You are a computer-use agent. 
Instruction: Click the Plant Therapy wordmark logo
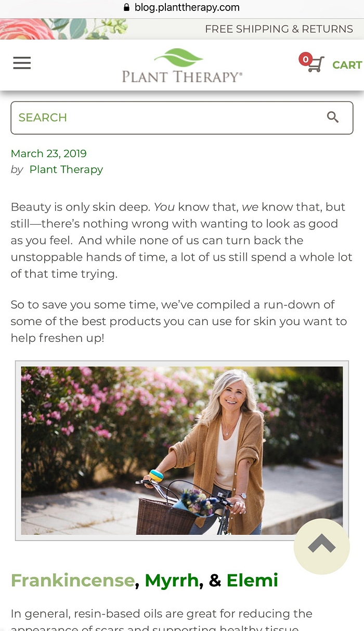[x=182, y=77]
